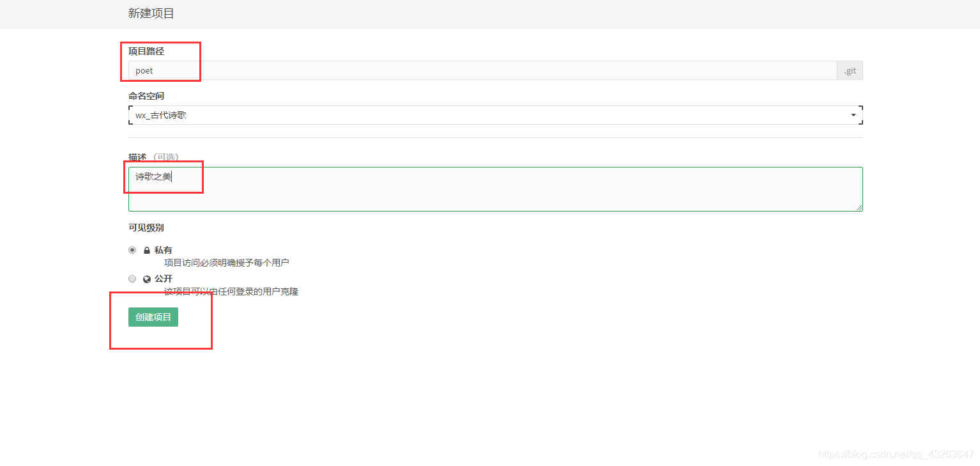Click the 私有 option label
This screenshot has width=980, height=466.
click(x=163, y=250)
